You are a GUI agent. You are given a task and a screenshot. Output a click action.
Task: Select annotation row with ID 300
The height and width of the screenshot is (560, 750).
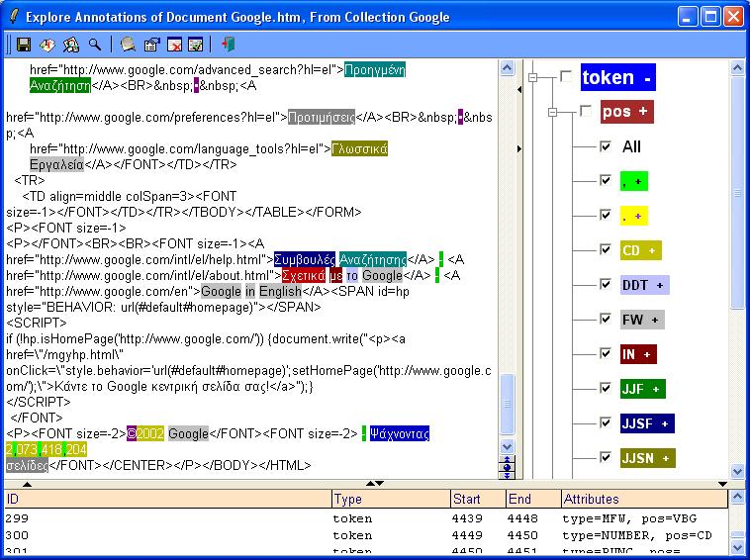(x=366, y=535)
